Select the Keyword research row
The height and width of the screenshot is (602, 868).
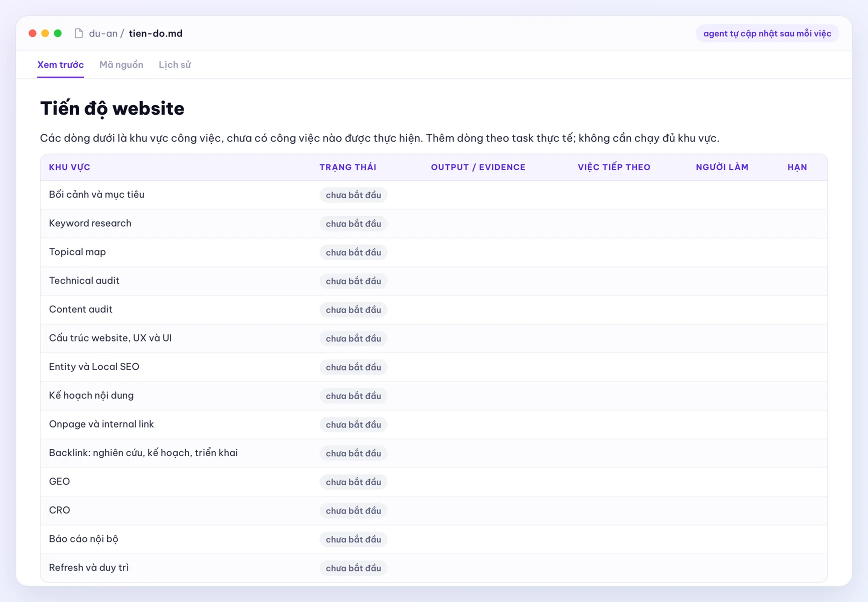click(x=434, y=223)
